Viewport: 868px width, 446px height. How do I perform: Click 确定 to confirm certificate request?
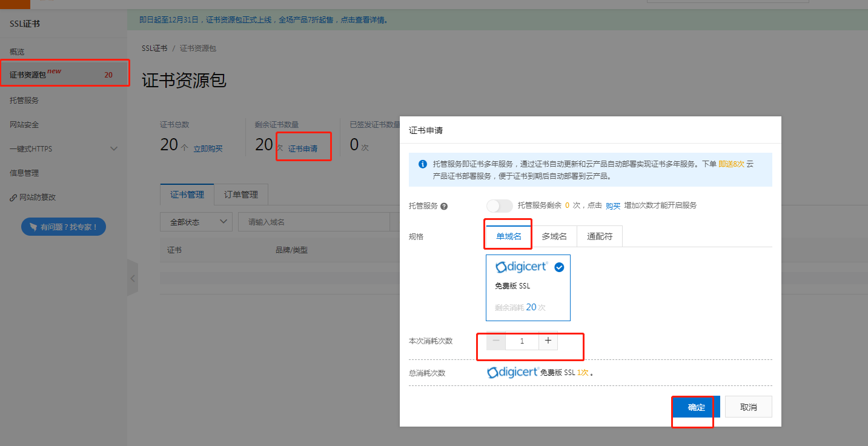(697, 407)
